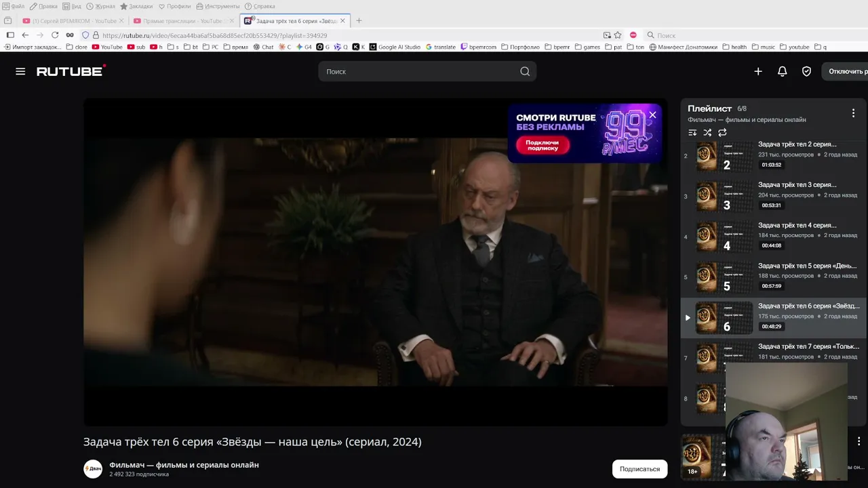Open the notifications bell
This screenshot has width=868, height=488.
tap(782, 71)
